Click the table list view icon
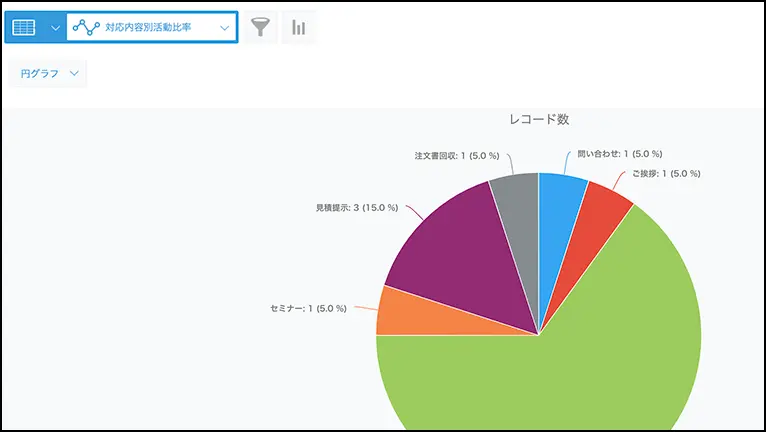 [x=23, y=28]
